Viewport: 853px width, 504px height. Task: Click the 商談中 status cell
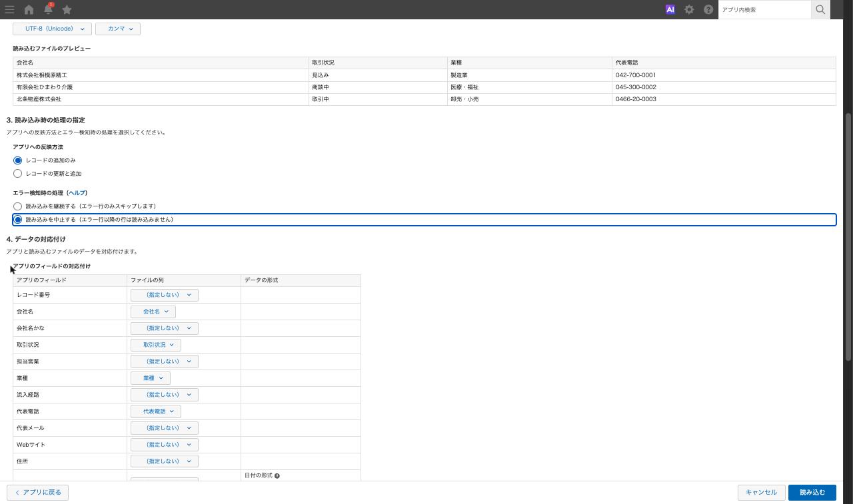378,87
